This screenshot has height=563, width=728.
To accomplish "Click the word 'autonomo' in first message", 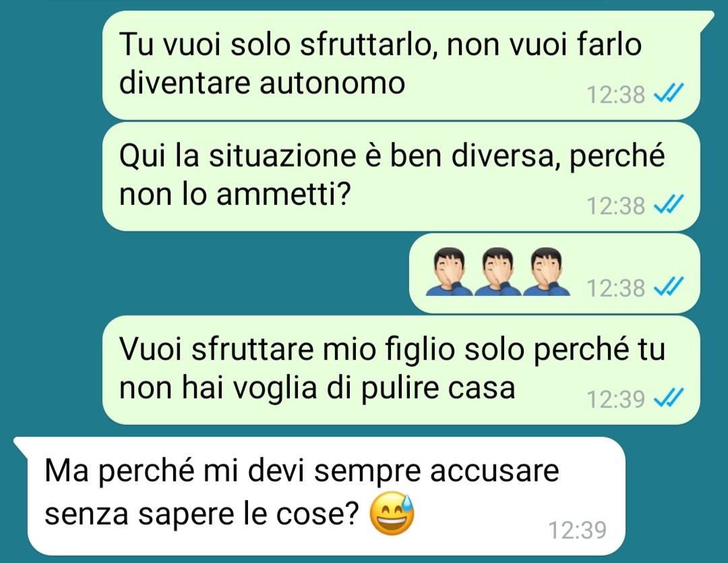I will [x=332, y=84].
